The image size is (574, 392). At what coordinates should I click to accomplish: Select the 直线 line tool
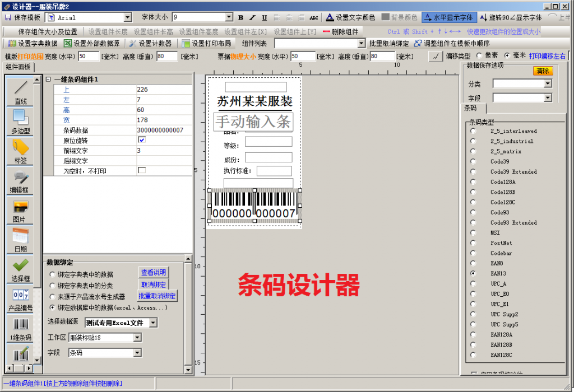point(20,91)
